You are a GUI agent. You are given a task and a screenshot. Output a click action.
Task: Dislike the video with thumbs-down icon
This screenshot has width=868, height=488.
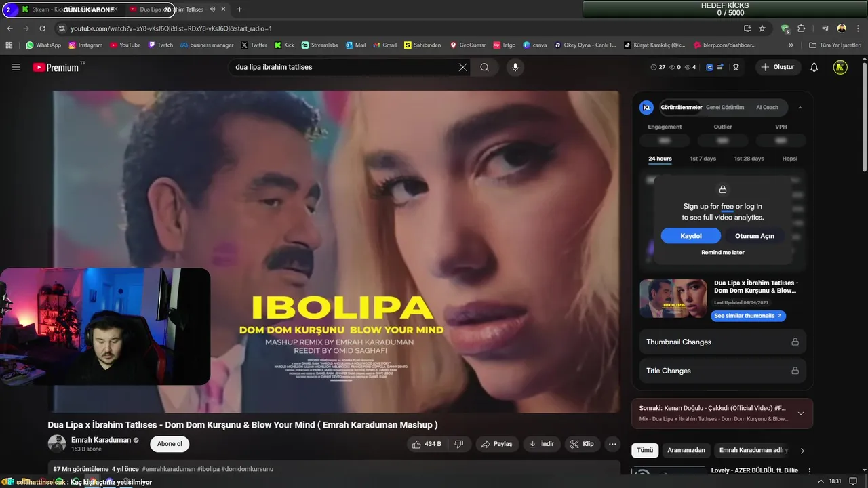click(x=459, y=444)
